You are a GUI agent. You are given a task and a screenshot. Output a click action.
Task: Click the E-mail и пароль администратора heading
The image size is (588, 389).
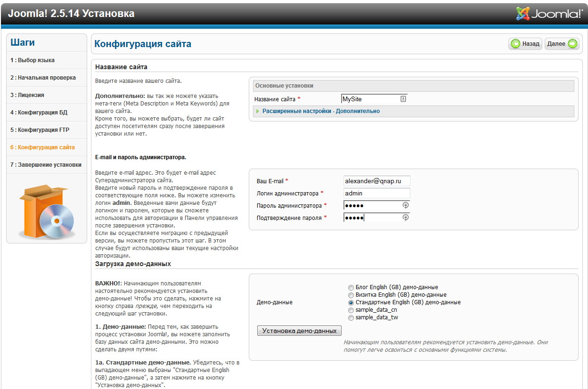coord(140,157)
